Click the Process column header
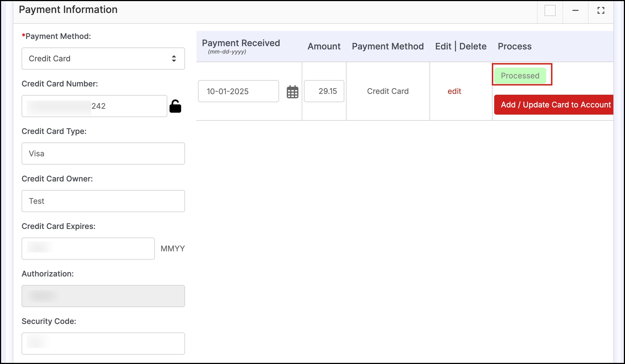 [x=514, y=46]
